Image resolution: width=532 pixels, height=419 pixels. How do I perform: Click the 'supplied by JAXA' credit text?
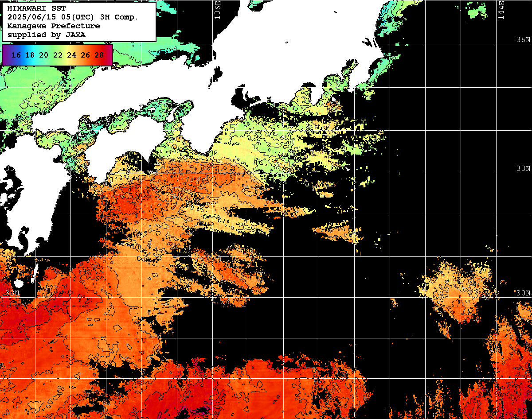[47, 35]
